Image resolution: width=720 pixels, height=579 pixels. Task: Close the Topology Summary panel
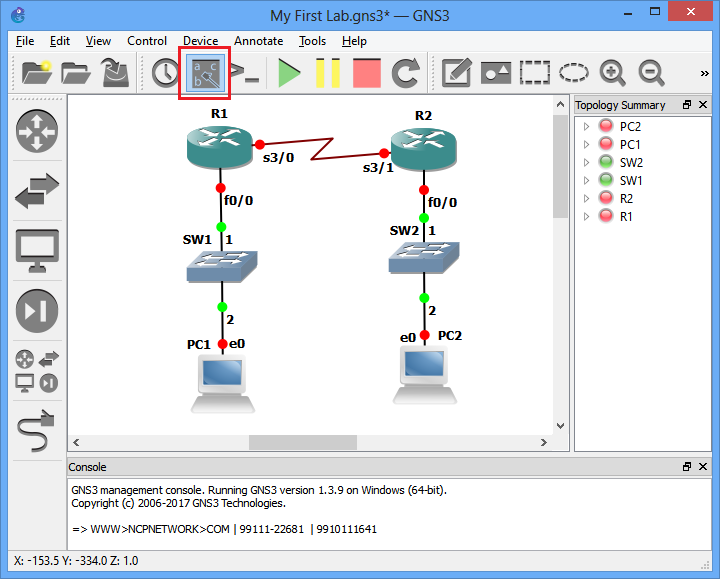[703, 105]
